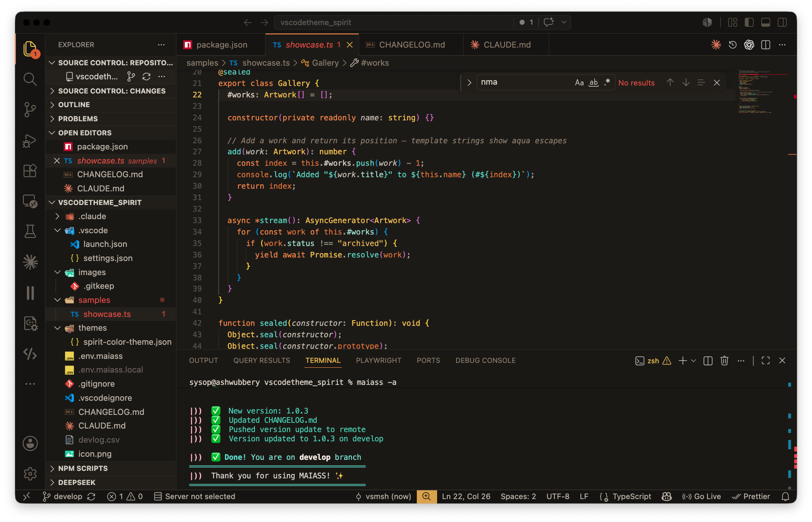The width and height of the screenshot is (812, 522).
Task: Kill the terminal with trash icon
Action: (x=724, y=361)
